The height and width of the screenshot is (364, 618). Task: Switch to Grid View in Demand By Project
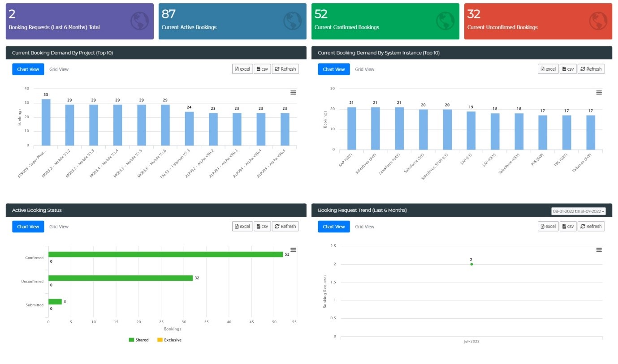[x=59, y=69]
